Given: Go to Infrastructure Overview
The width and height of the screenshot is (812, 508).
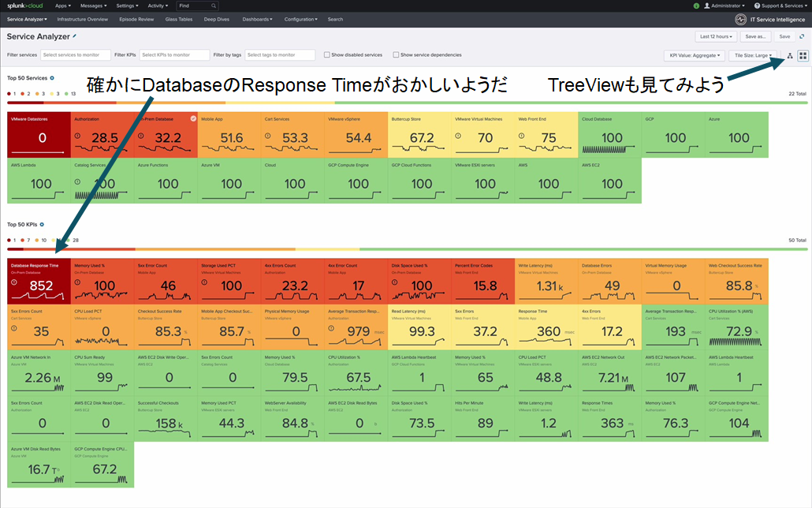Looking at the screenshot, I should point(82,20).
